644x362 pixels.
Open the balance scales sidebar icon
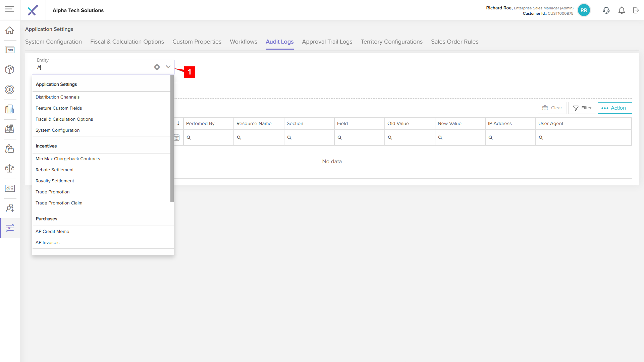10,168
